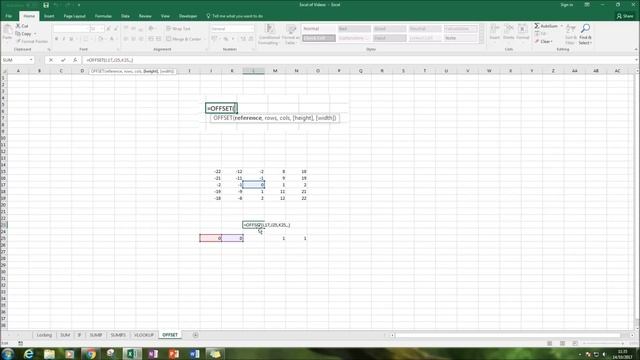Open the Locking sheet tab
Viewport: 640px width, 360px height.
click(x=44, y=335)
